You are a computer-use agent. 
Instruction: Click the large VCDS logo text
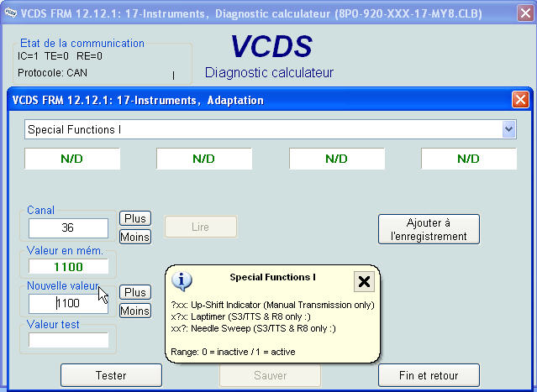click(x=271, y=46)
